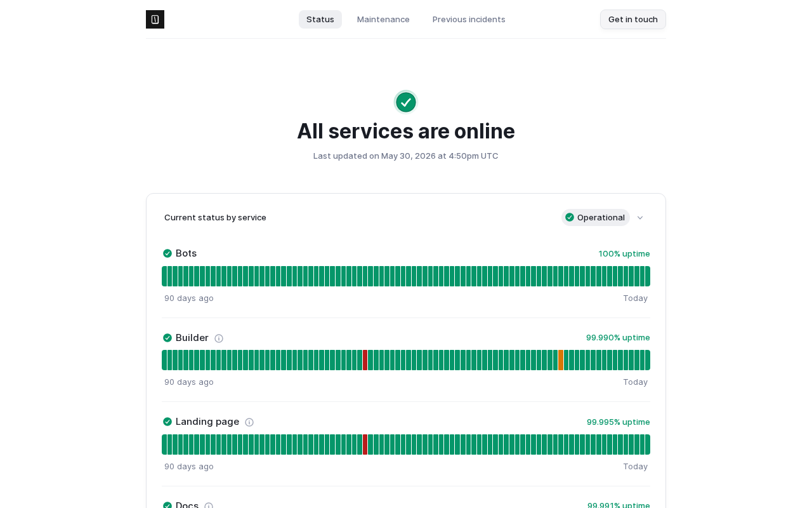This screenshot has height=508, width=812.
Task: Click the last green bar in Landing page timeline
Action: pos(648,444)
